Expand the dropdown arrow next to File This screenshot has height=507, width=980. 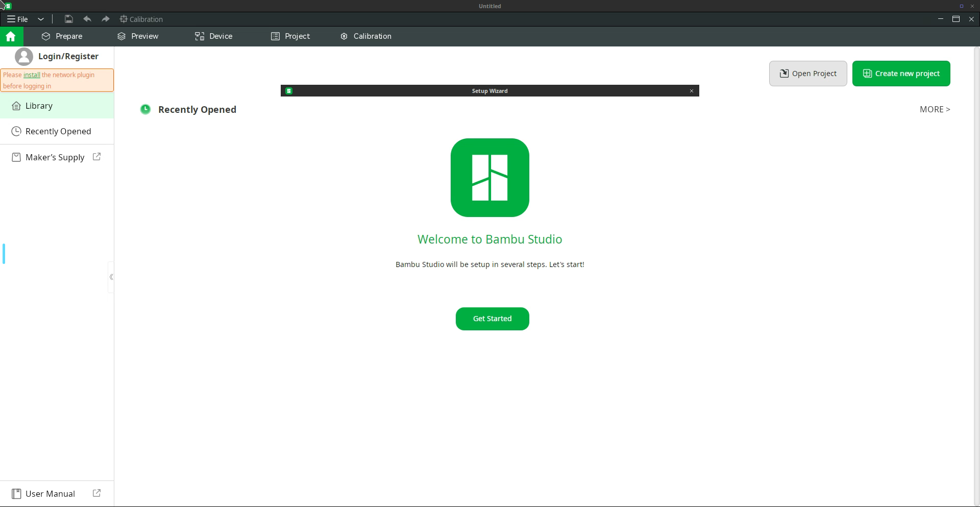coord(41,19)
